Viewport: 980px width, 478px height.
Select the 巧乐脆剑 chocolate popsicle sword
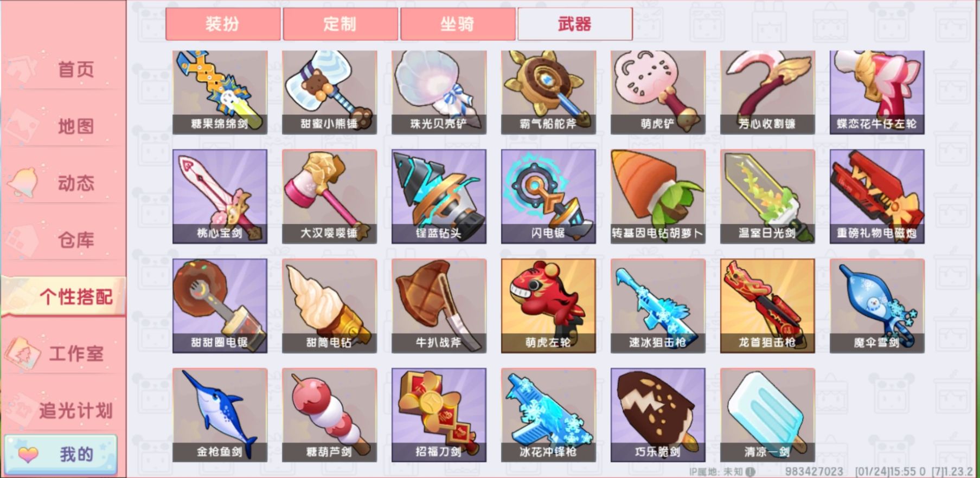[x=658, y=415]
